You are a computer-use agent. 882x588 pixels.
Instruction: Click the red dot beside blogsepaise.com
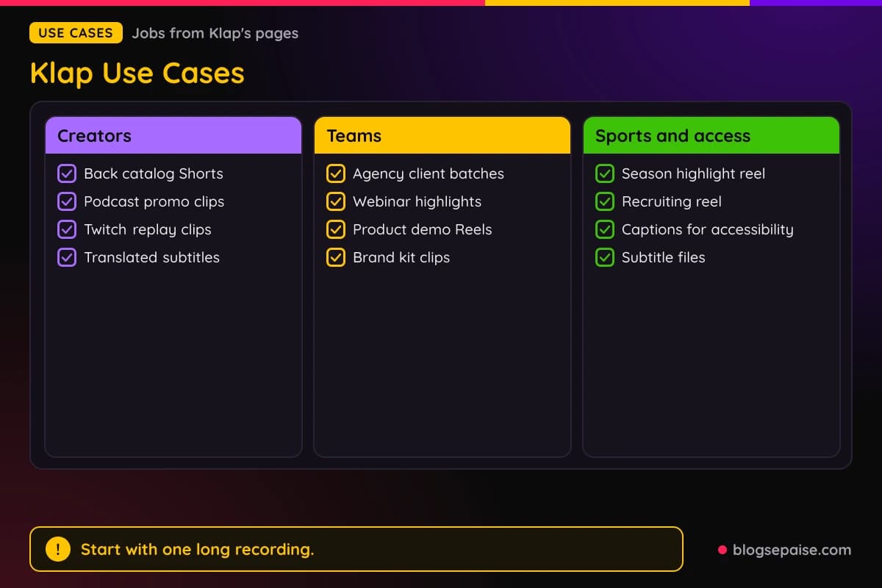(723, 550)
